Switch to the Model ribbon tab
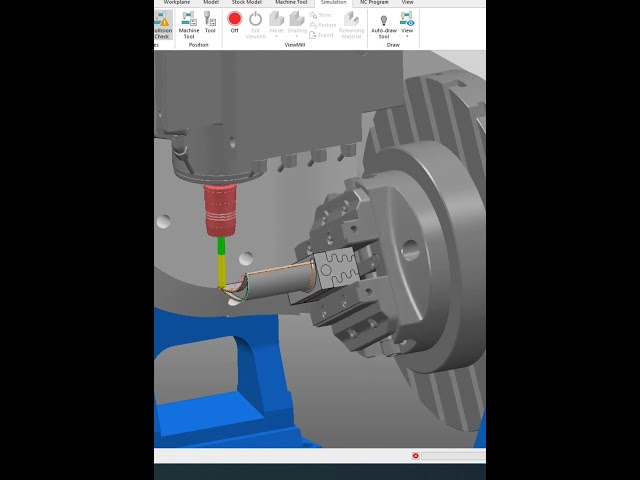The width and height of the screenshot is (640, 480). 211,2
